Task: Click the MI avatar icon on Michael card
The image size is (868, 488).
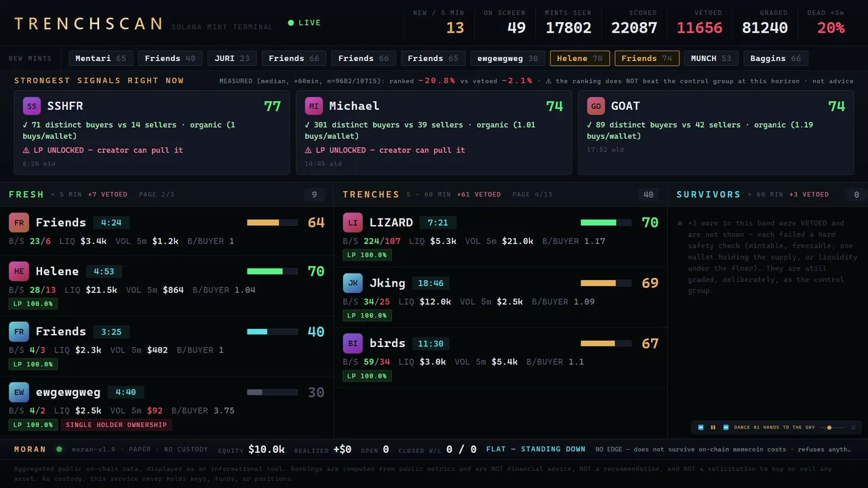Action: pyautogui.click(x=314, y=106)
